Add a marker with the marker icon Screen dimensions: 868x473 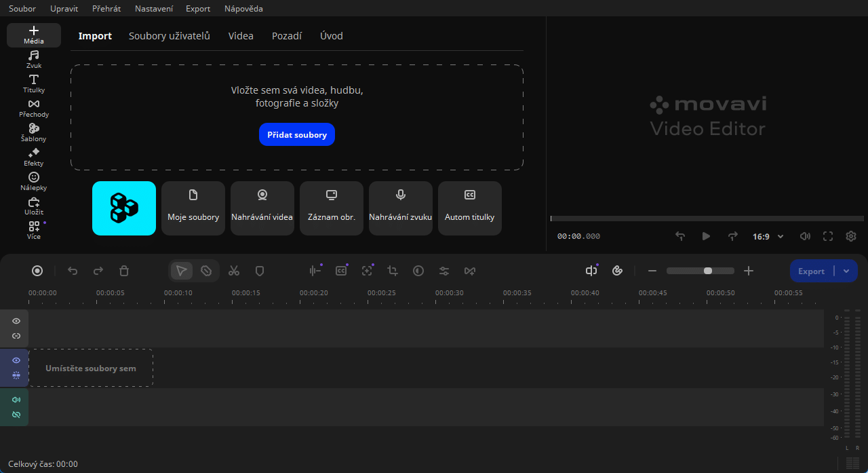(x=259, y=271)
